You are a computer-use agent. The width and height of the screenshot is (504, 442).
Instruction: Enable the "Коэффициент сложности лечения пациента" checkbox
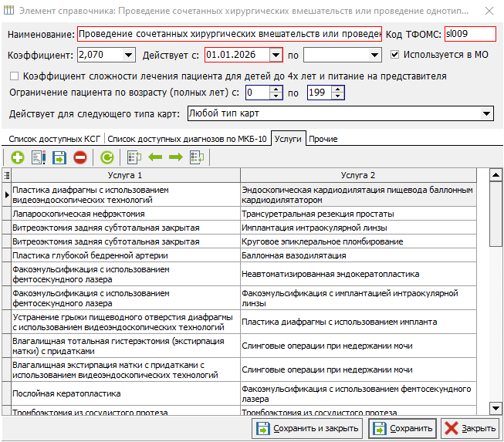pos(14,76)
